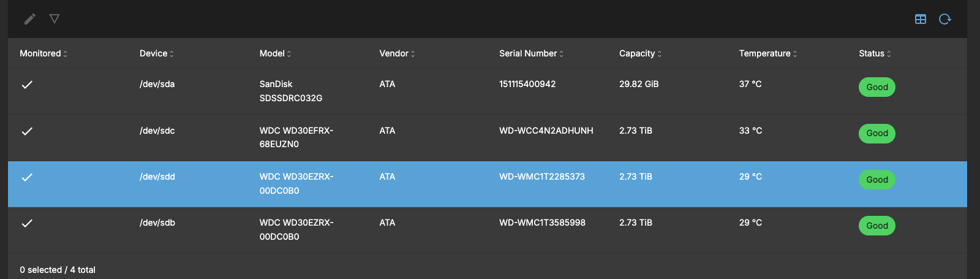Select the SanDisk SDSSDRC032G model cell

tap(290, 91)
